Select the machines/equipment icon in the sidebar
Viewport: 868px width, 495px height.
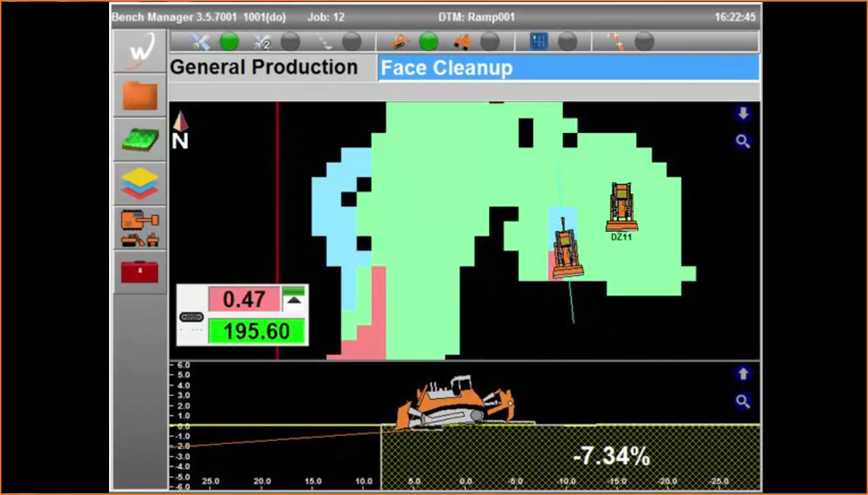click(139, 227)
